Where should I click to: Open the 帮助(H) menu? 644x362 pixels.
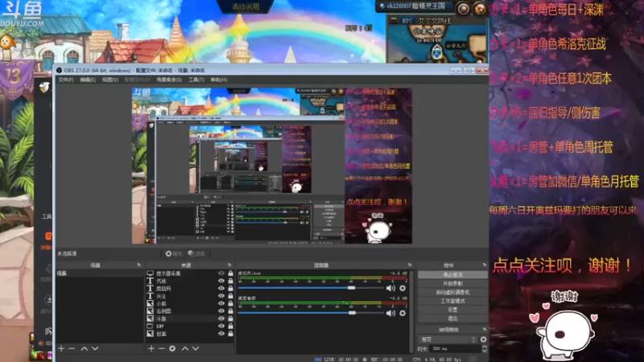pos(219,80)
